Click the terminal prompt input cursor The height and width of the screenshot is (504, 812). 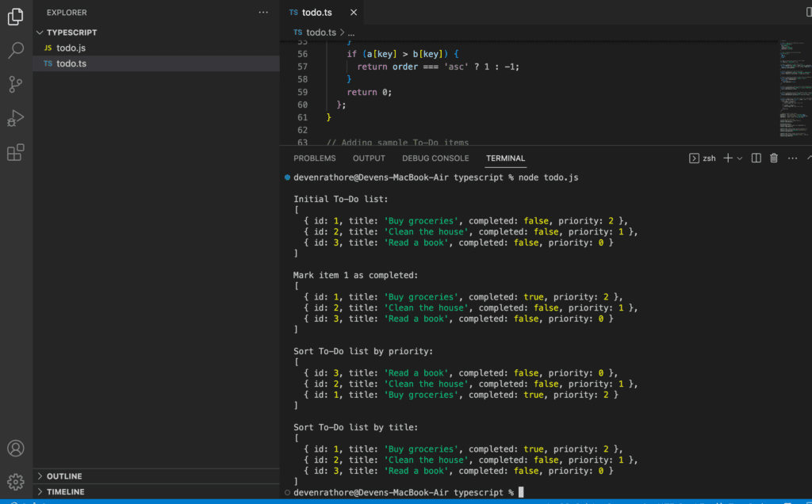click(x=521, y=492)
